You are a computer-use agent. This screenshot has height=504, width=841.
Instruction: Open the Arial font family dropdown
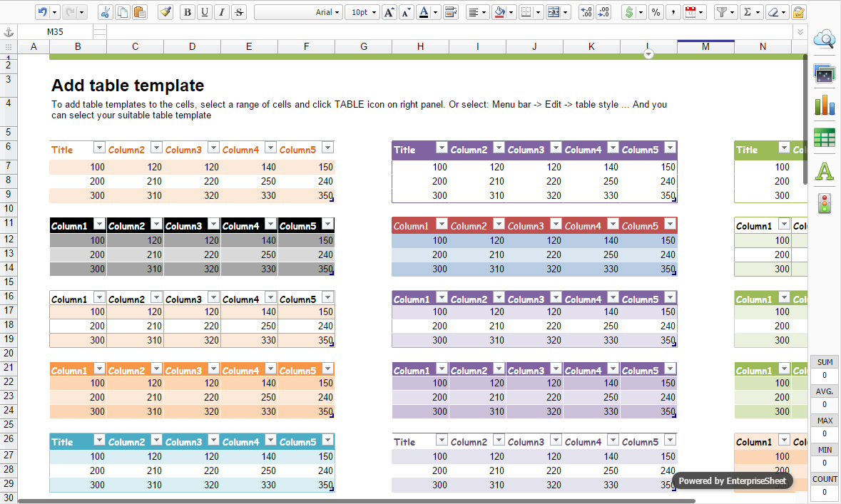coord(297,12)
